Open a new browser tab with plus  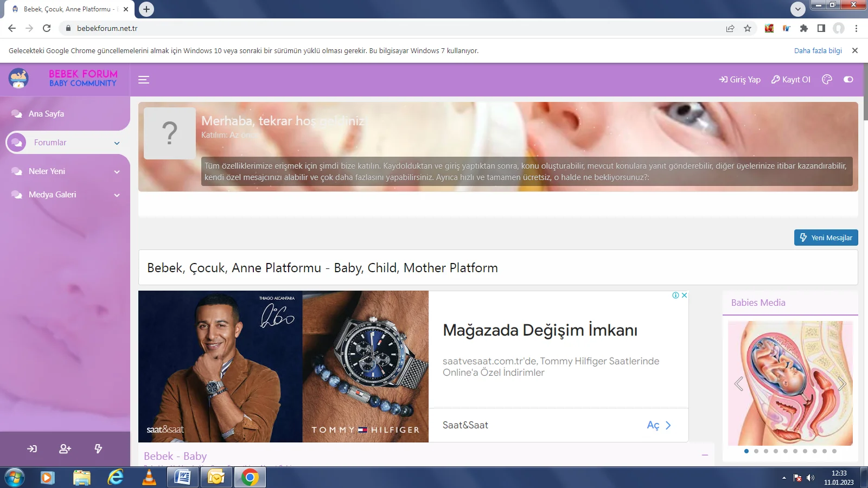(x=146, y=9)
